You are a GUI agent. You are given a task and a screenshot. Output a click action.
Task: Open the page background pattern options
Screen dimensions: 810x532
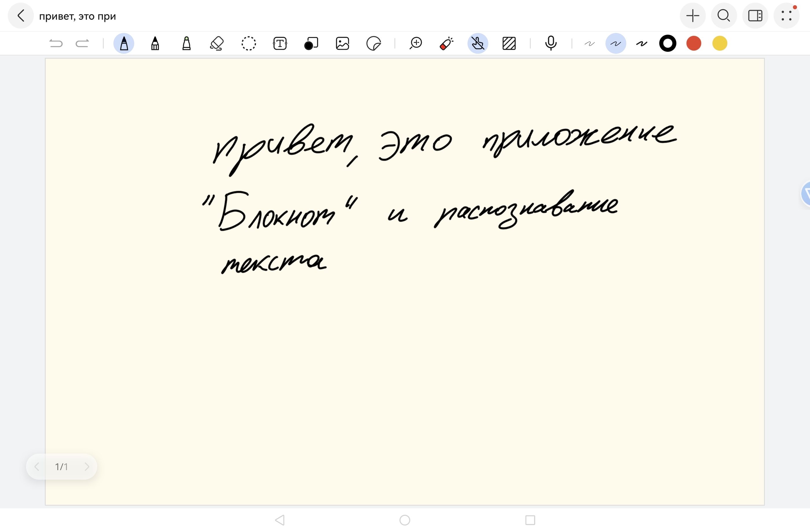(x=509, y=44)
